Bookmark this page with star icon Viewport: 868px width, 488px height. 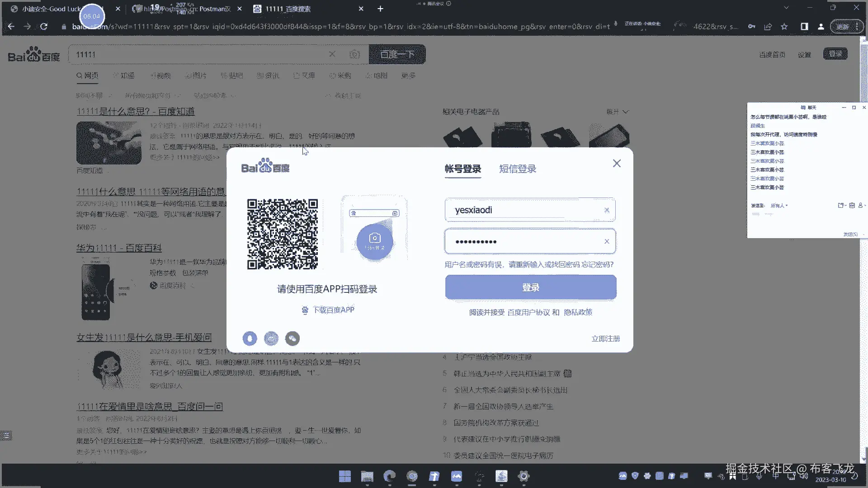tap(784, 27)
